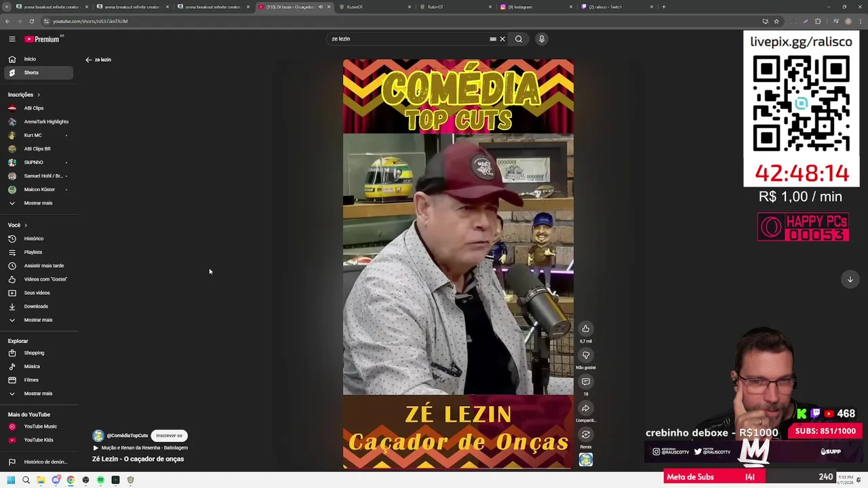This screenshot has width=868, height=488.
Task: Open Filmes under Explorar
Action: tap(37, 380)
